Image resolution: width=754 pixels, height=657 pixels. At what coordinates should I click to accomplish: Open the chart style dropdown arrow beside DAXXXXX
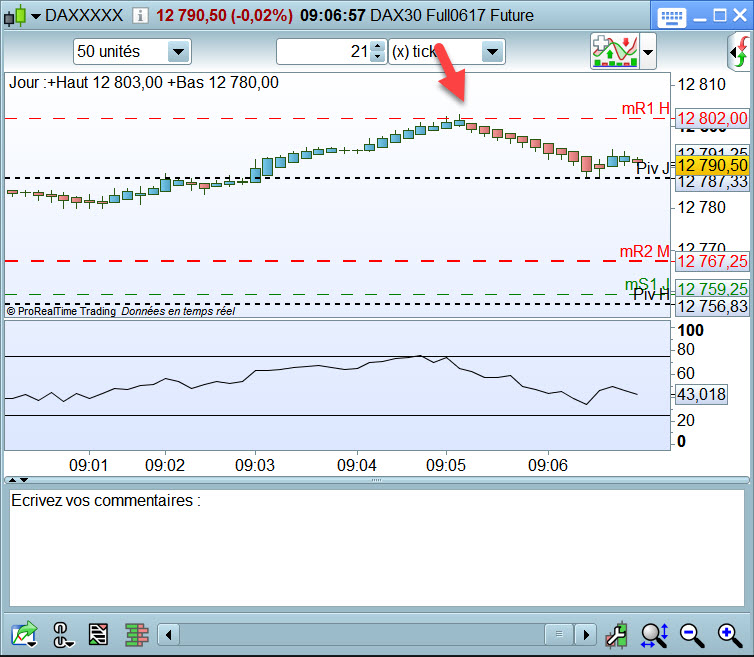[x=36, y=16]
